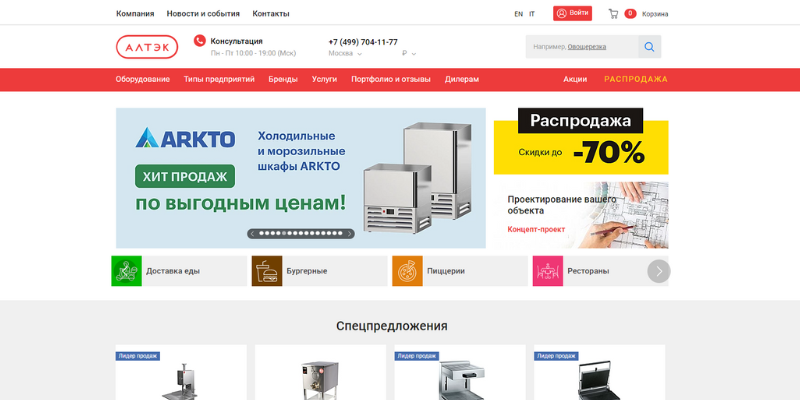This screenshot has height=400, width=800.
Task: Go to previous banner slide arrow
Action: [253, 233]
